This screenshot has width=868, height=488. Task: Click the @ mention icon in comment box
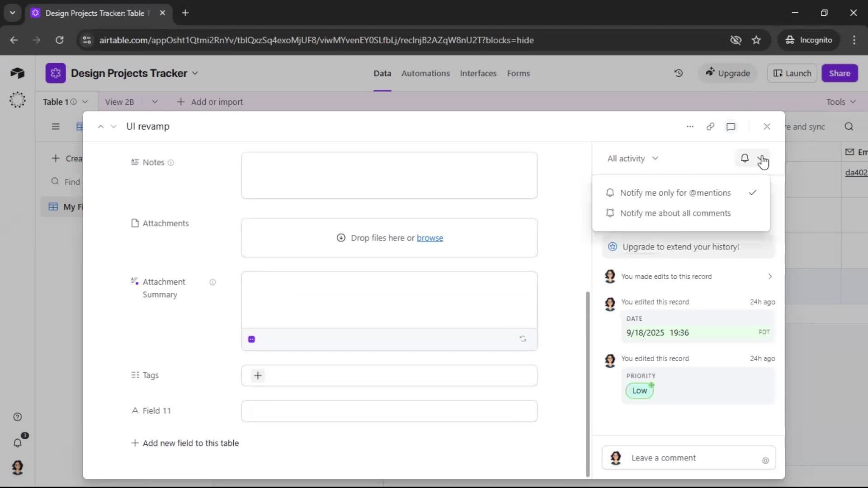[765, 460]
